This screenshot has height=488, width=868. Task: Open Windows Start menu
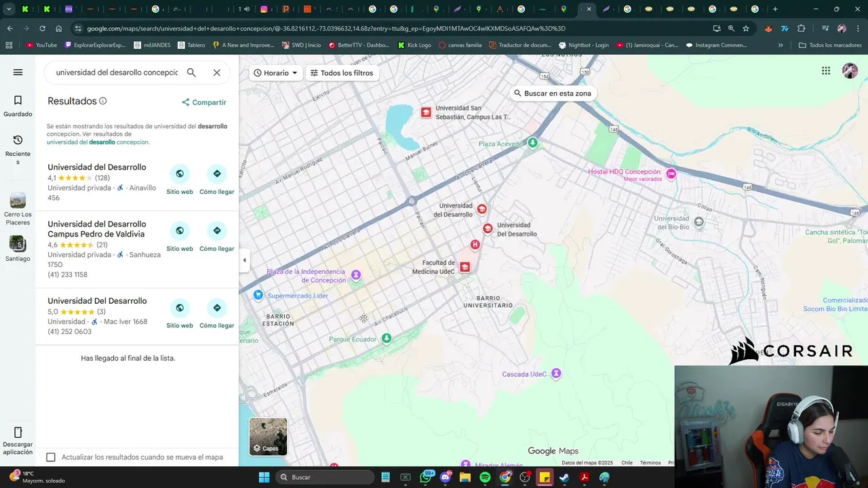(264, 477)
